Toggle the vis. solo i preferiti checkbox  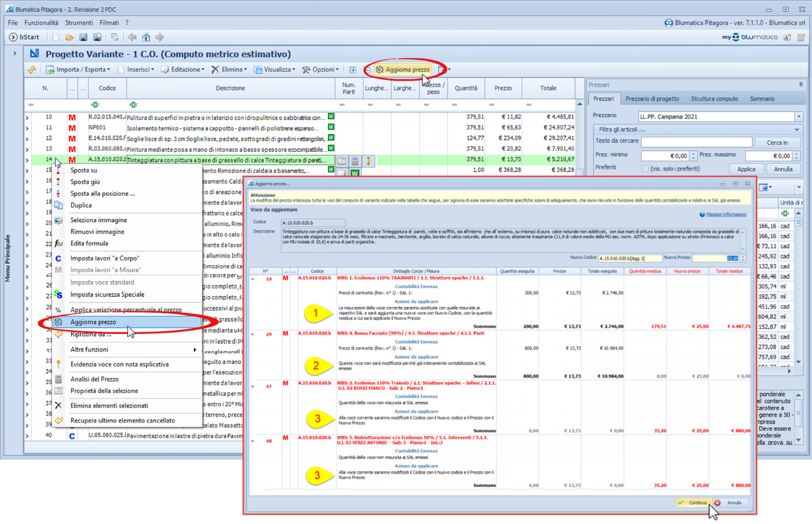[645, 169]
